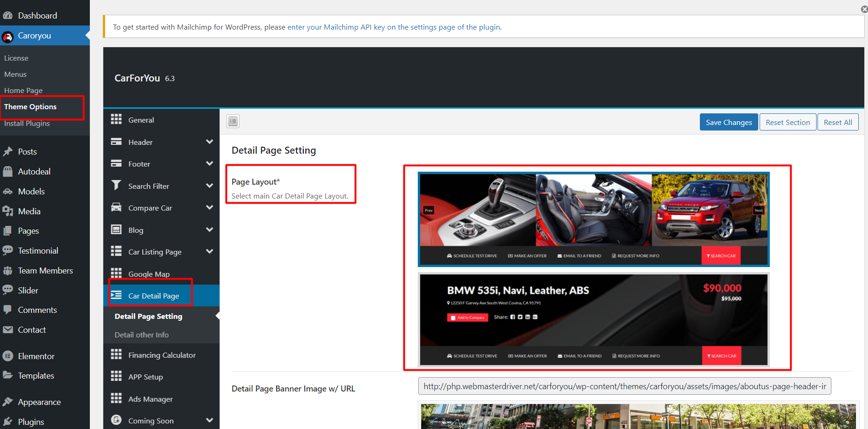
Task: Open Install Plugins submenu item
Action: pyautogui.click(x=27, y=123)
